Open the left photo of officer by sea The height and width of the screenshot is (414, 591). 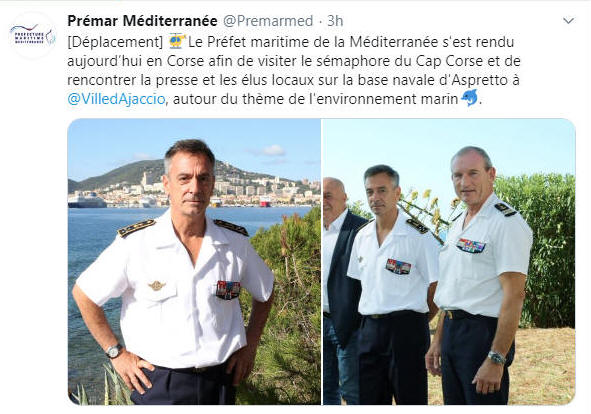click(194, 262)
